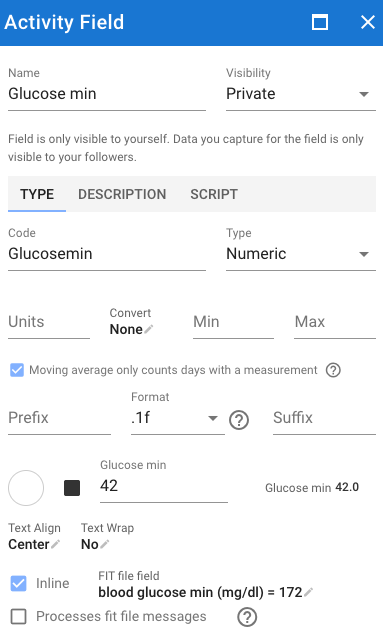The height and width of the screenshot is (637, 383).
Task: Expand the Type Numeric dropdown
Action: click(301, 254)
